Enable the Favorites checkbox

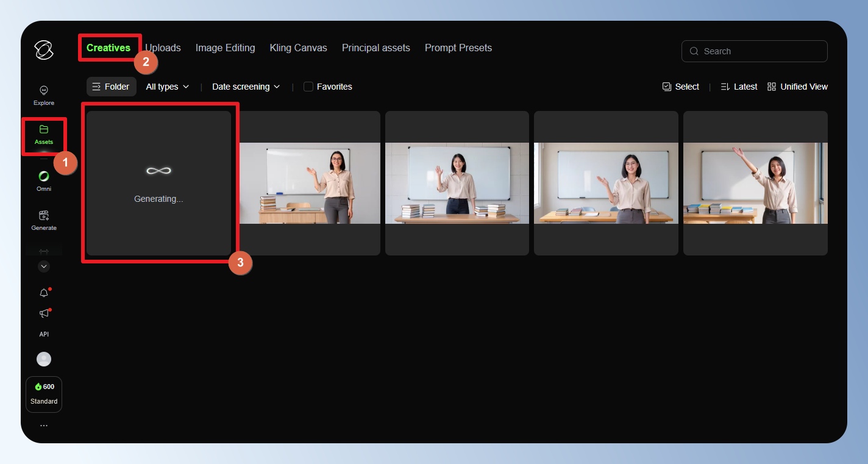click(x=308, y=87)
